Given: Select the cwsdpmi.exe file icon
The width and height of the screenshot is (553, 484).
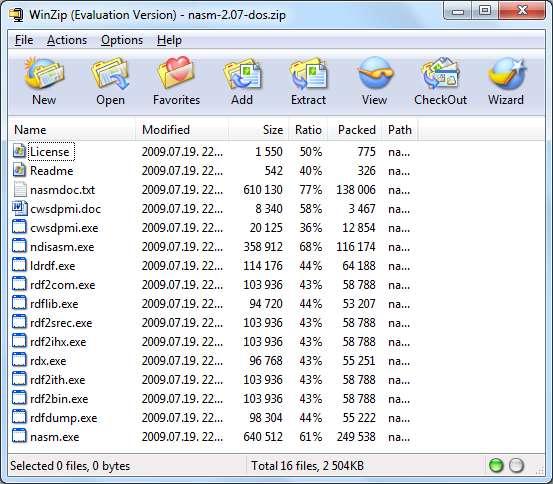Looking at the screenshot, I should pos(19,227).
